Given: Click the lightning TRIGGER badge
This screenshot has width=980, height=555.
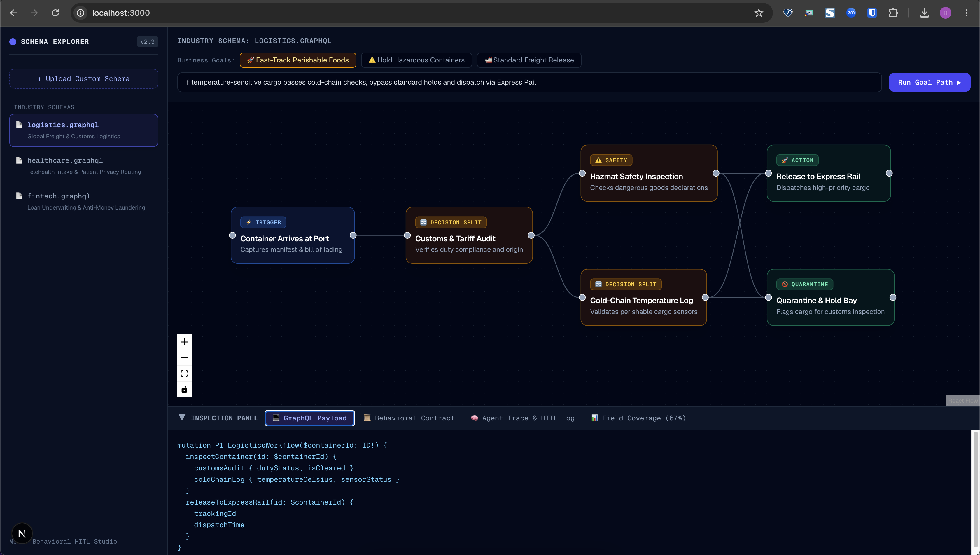Looking at the screenshot, I should point(263,222).
